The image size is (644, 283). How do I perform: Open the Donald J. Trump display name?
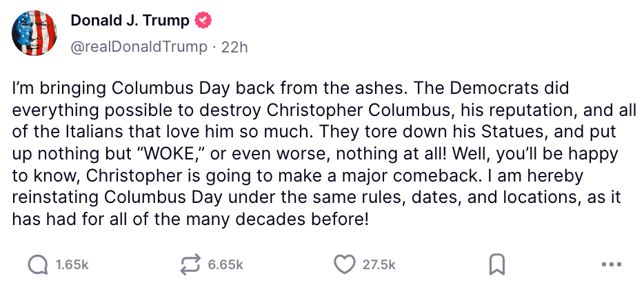click(130, 21)
